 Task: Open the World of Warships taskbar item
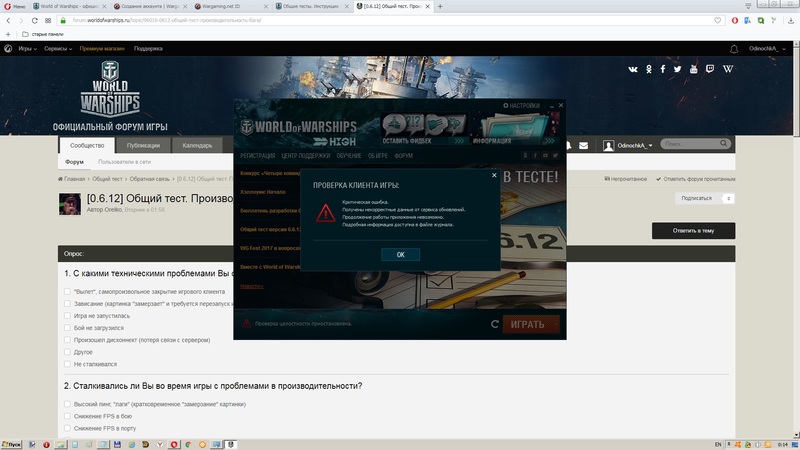pos(231,445)
